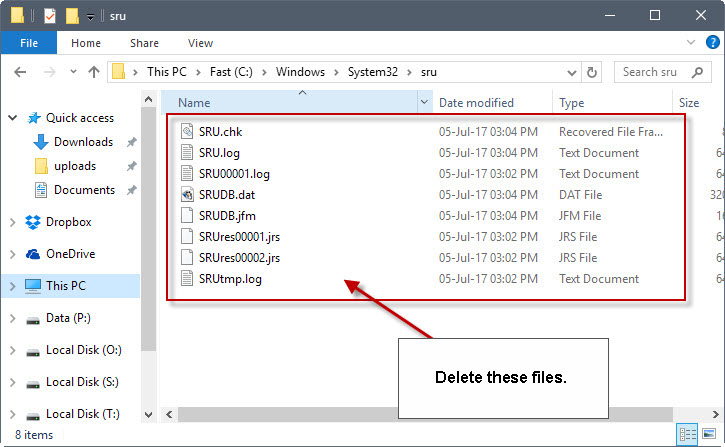Expand the OneDrive tree node
725x447 pixels.
pyautogui.click(x=12, y=254)
